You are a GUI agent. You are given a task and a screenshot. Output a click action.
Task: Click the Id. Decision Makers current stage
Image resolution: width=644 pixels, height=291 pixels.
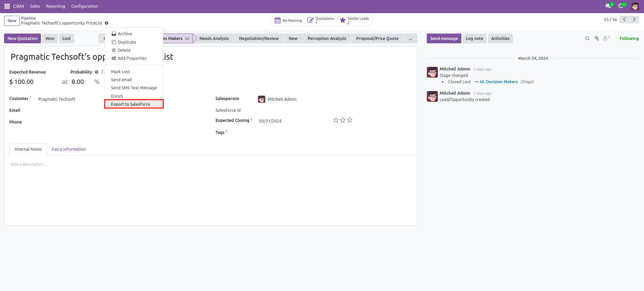(x=177, y=39)
